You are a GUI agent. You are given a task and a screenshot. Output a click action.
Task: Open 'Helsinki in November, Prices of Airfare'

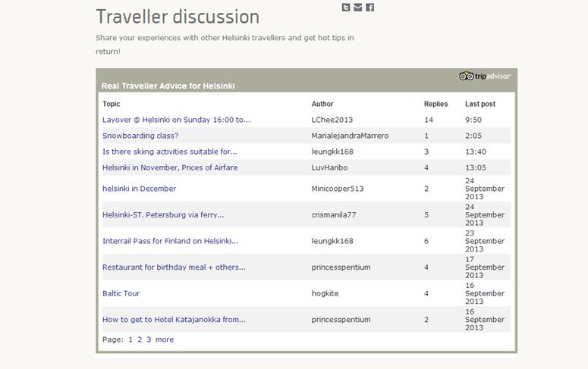click(170, 167)
